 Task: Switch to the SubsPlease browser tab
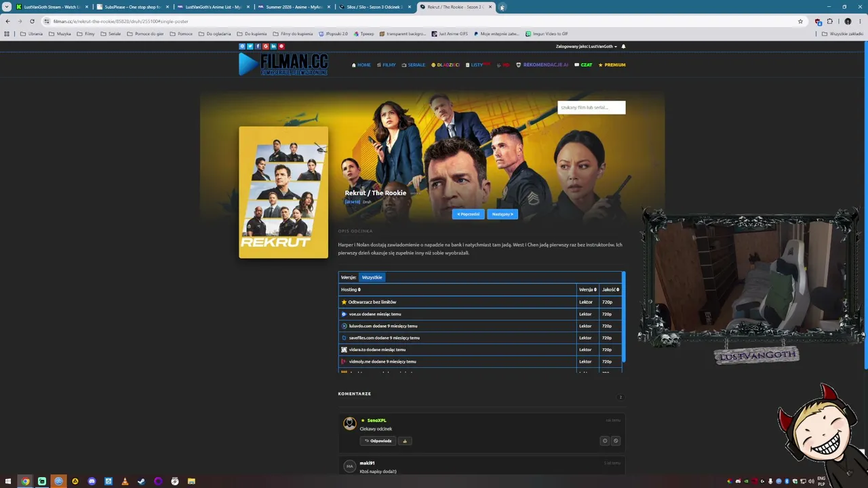point(132,7)
